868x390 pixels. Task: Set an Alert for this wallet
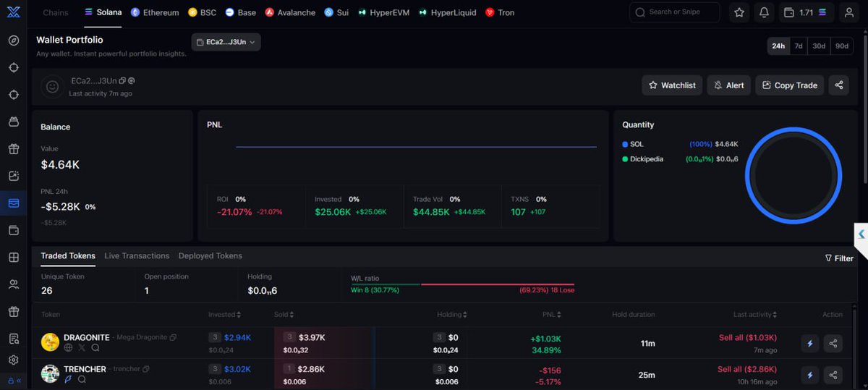[729, 85]
